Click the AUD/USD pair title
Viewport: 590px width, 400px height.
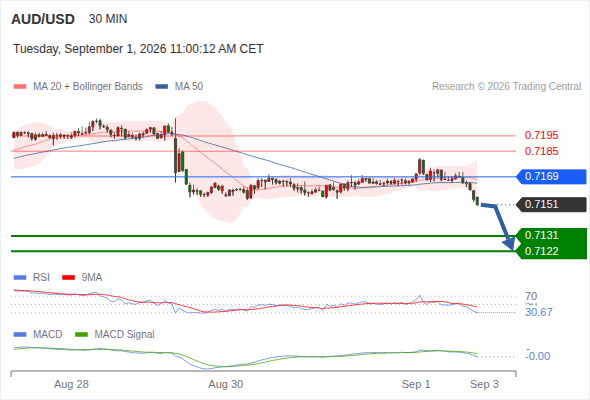43,19
